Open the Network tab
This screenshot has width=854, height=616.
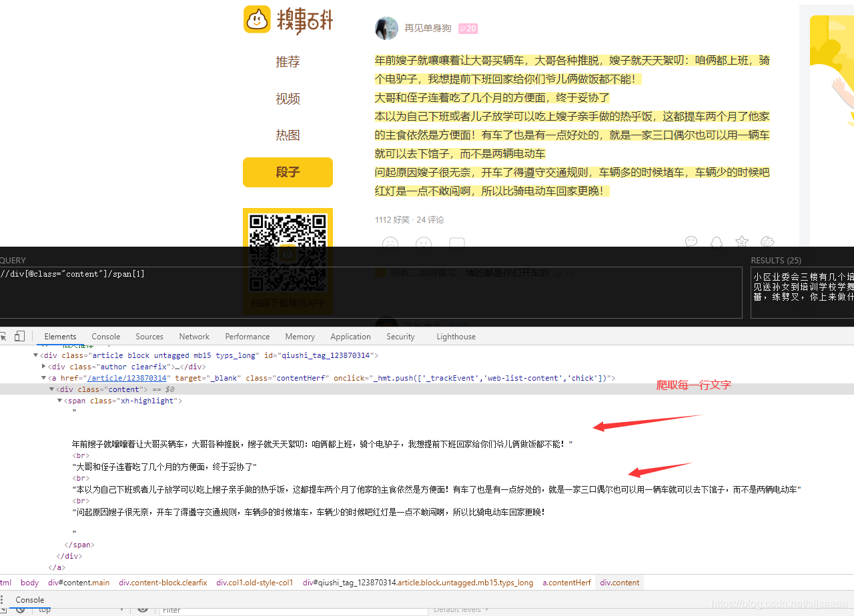194,337
